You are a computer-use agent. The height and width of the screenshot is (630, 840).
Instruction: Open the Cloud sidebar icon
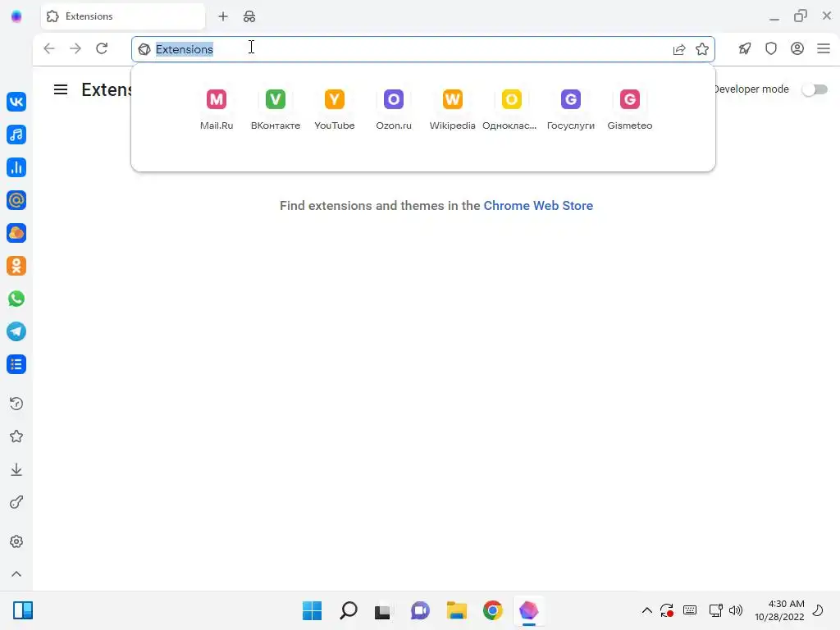pyautogui.click(x=16, y=233)
